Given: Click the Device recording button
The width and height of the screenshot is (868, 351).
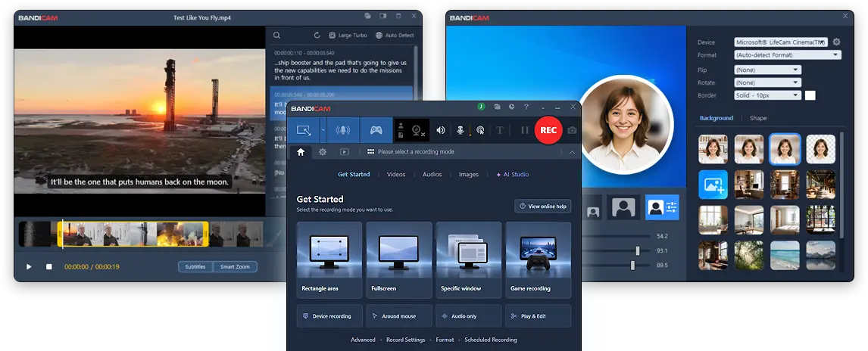Looking at the screenshot, I should [329, 316].
